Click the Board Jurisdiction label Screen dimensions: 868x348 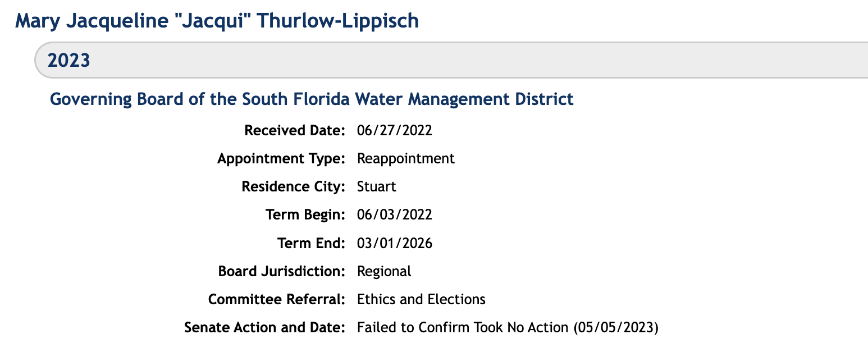[x=281, y=271]
